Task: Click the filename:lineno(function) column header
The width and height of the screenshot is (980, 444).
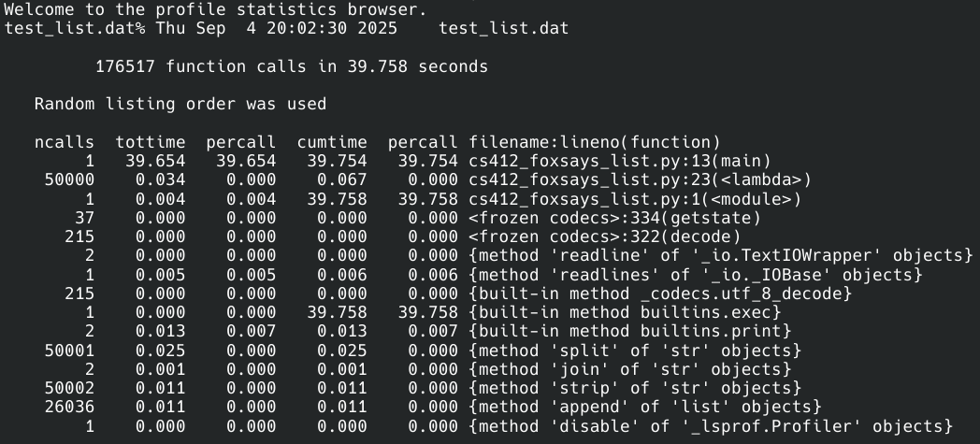Action: coord(595,142)
